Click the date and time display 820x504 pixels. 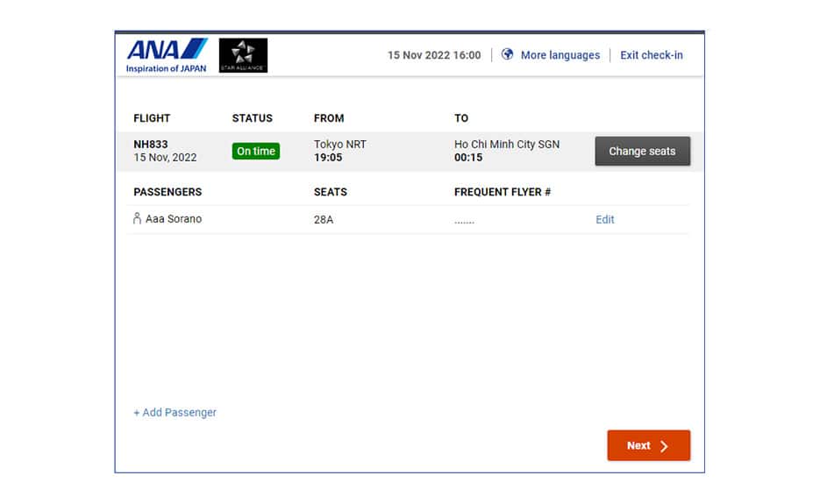point(434,55)
